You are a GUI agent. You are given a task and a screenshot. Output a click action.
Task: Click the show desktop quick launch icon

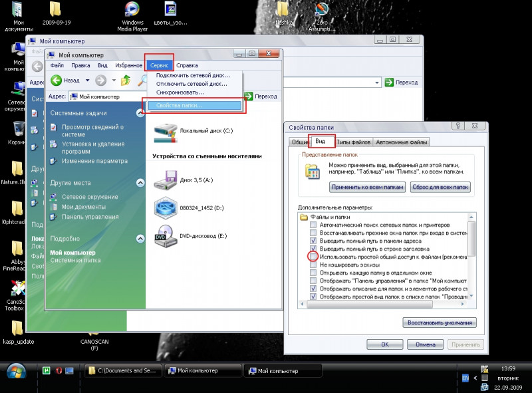click(x=70, y=370)
